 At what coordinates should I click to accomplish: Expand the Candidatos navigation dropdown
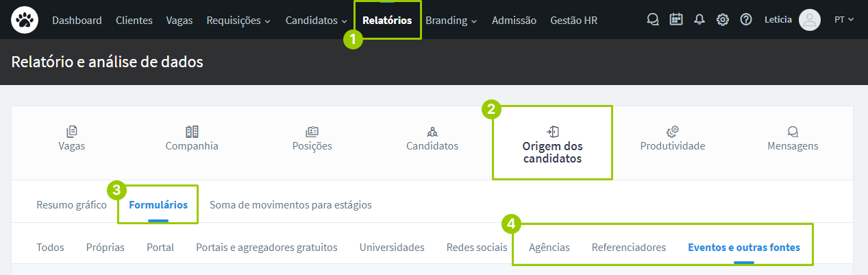coord(317,21)
